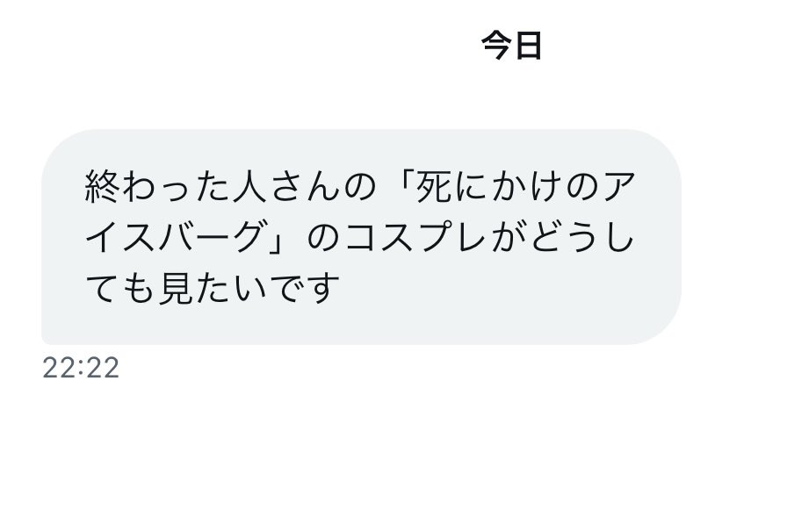Click the 今日 date header

click(511, 45)
